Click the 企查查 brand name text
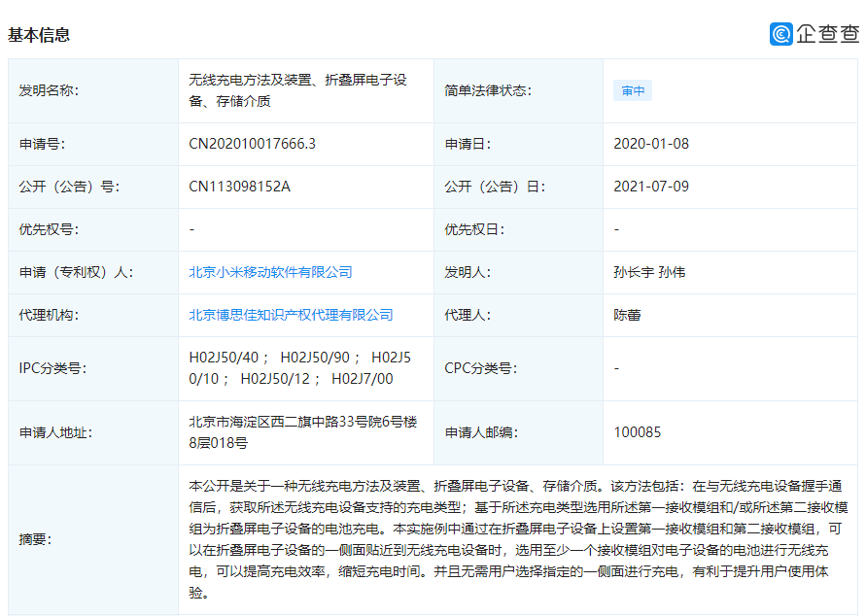The height and width of the screenshot is (616, 866). (x=827, y=34)
